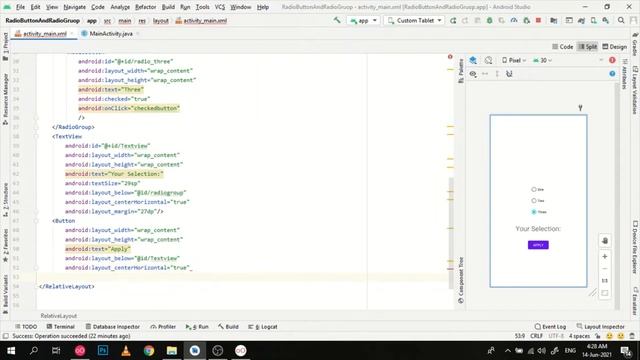Open the Gradle side panel
Screen dimensions: 640x360
pos(635,45)
